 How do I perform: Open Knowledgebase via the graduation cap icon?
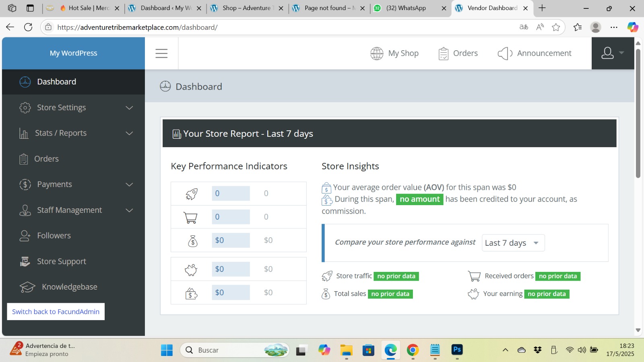coord(27,286)
